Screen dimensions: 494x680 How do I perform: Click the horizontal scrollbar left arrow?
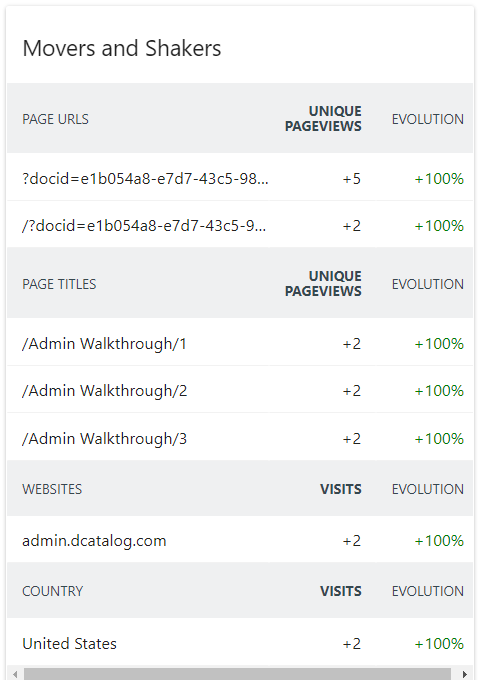[15, 674]
